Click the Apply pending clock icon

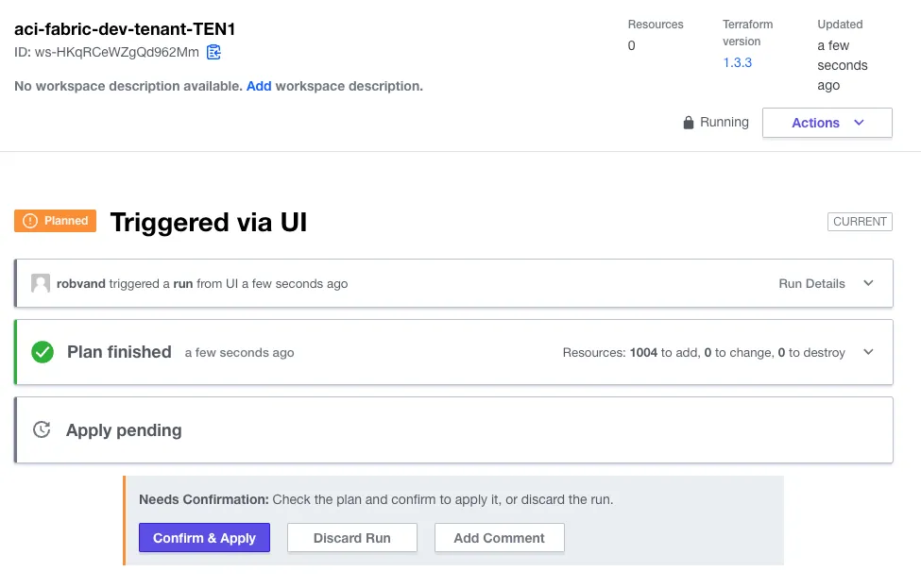(42, 430)
